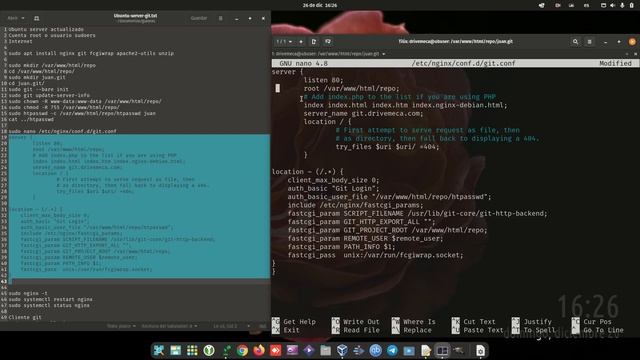Add a terminal to the right in Tilix
This screenshot has height=360, width=640.
(314, 42)
